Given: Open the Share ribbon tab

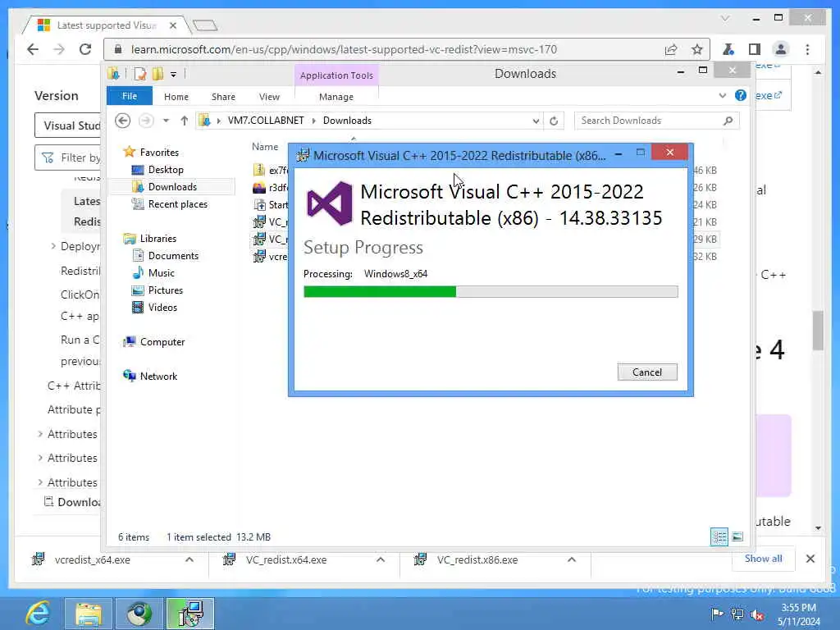Looking at the screenshot, I should pos(223,97).
